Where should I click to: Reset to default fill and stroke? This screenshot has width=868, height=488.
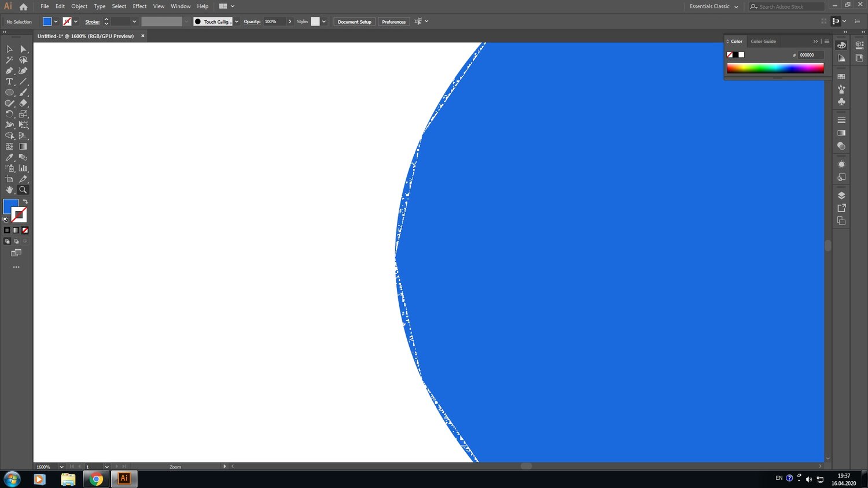pos(6,220)
